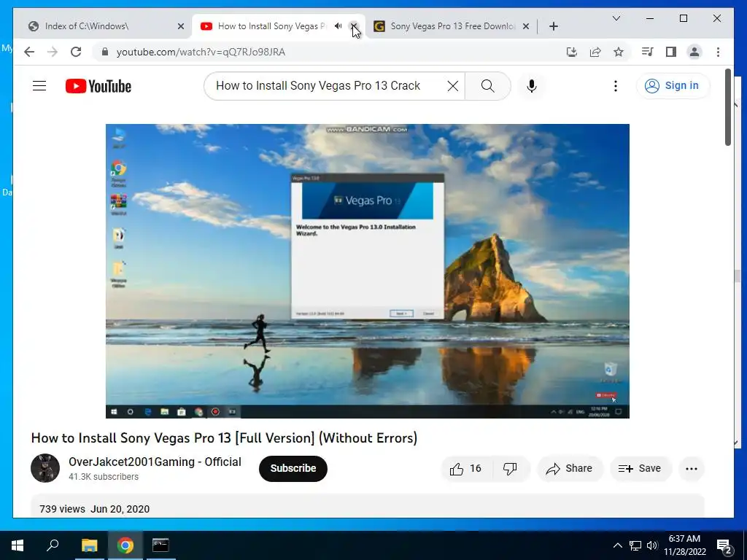Save video to a playlist
Screen dimensions: 747x560
pos(640,469)
